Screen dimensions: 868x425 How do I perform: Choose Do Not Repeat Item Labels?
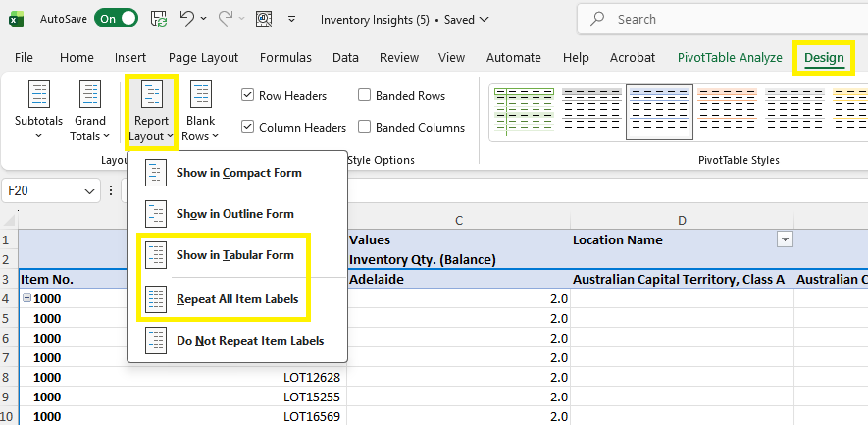[249, 341]
